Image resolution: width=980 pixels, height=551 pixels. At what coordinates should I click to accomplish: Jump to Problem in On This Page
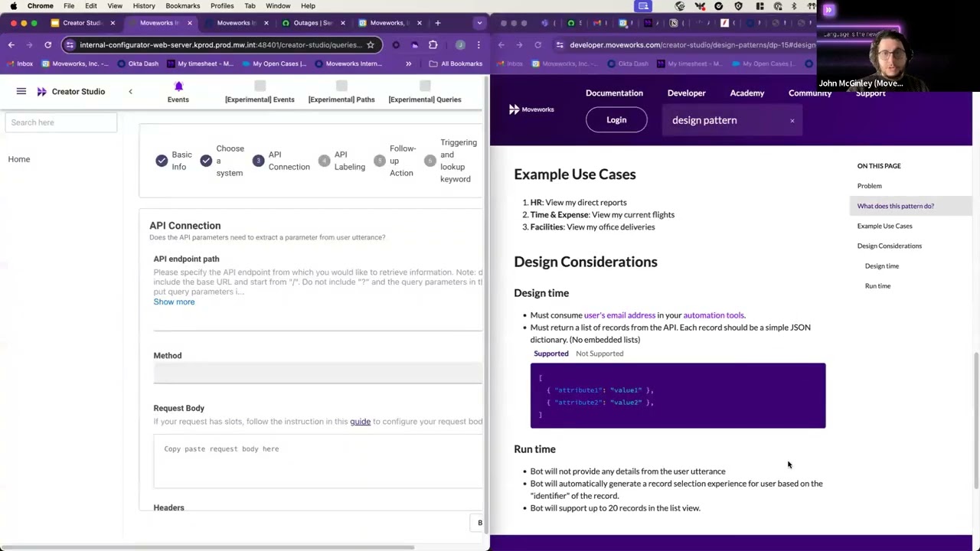pyautogui.click(x=869, y=186)
